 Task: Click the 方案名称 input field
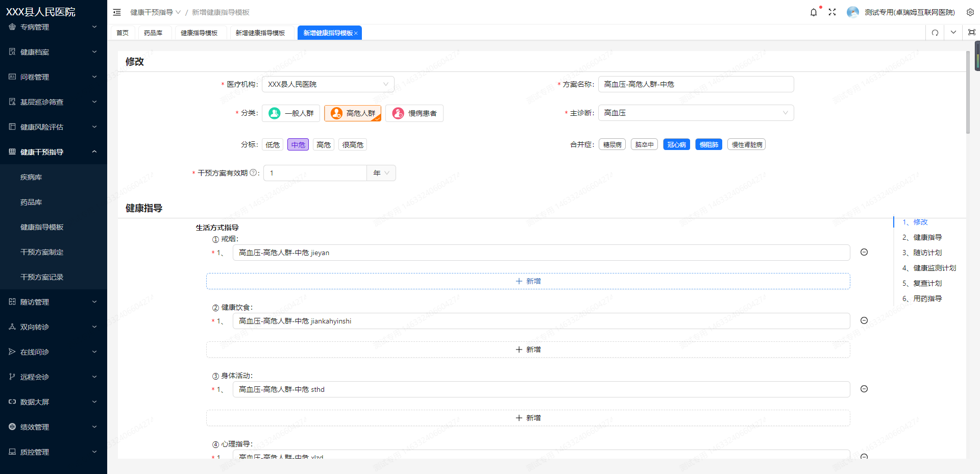pyautogui.click(x=696, y=84)
